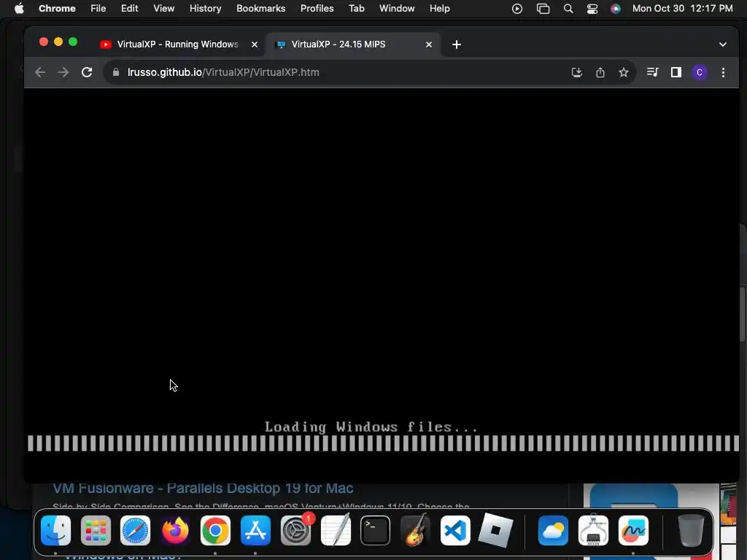
Task: Open the App Store from the Dock
Action: [x=255, y=530]
